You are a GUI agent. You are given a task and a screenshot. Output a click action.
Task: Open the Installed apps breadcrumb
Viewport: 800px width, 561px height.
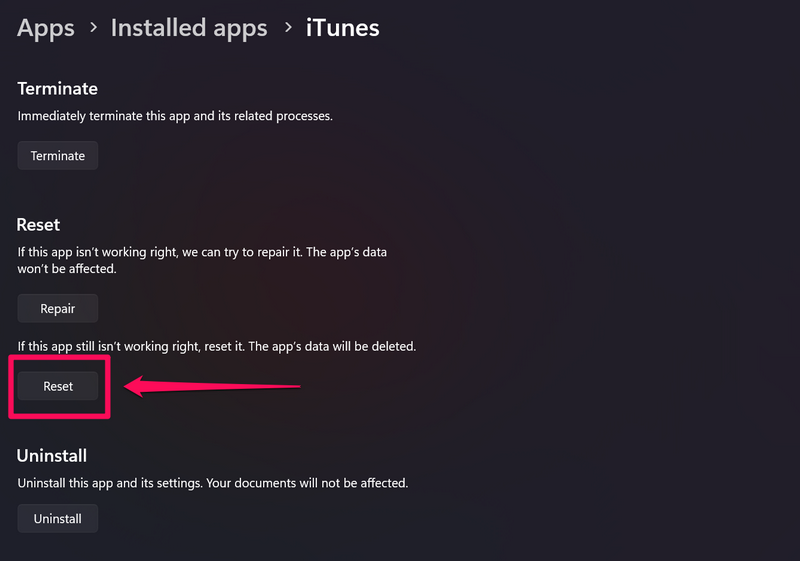189,28
